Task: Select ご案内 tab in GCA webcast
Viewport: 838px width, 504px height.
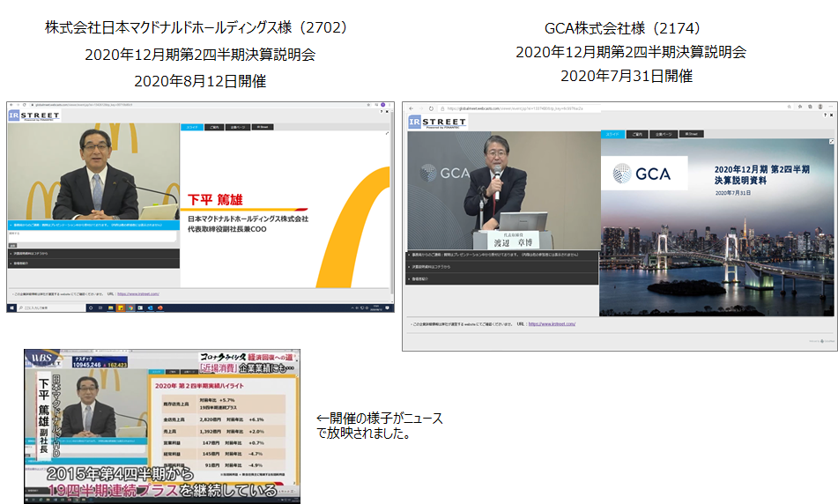Action: (637, 134)
